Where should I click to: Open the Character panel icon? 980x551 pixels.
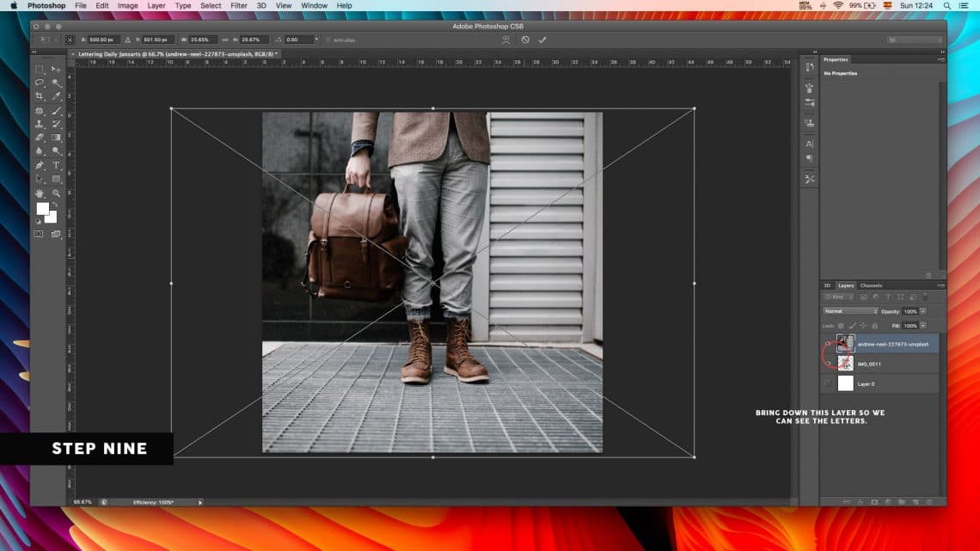(x=810, y=144)
